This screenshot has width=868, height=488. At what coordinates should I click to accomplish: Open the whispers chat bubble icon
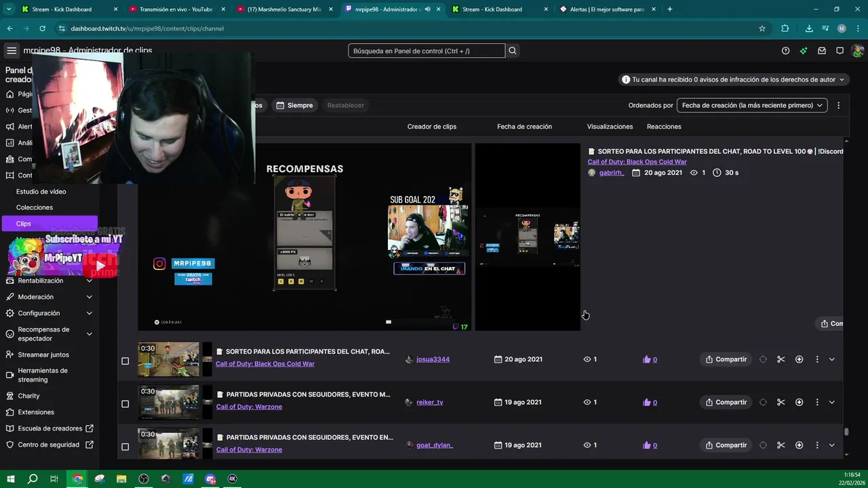tap(840, 51)
